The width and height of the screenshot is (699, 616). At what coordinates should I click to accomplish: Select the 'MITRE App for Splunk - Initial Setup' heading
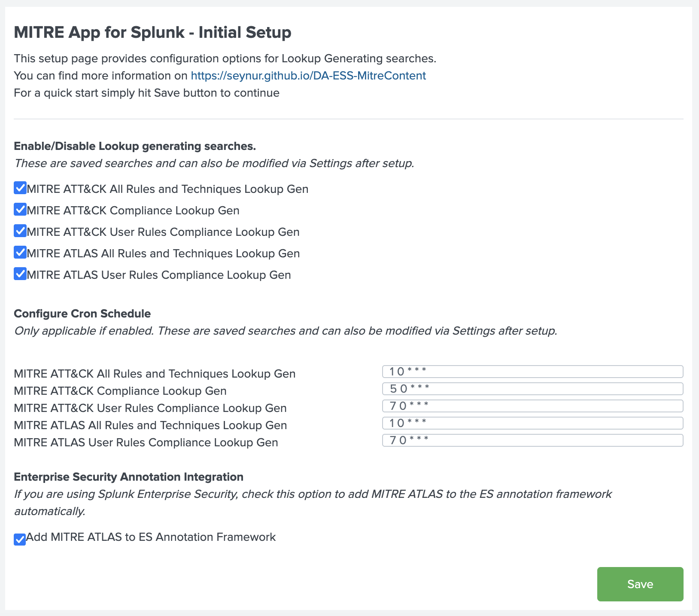[x=152, y=32]
